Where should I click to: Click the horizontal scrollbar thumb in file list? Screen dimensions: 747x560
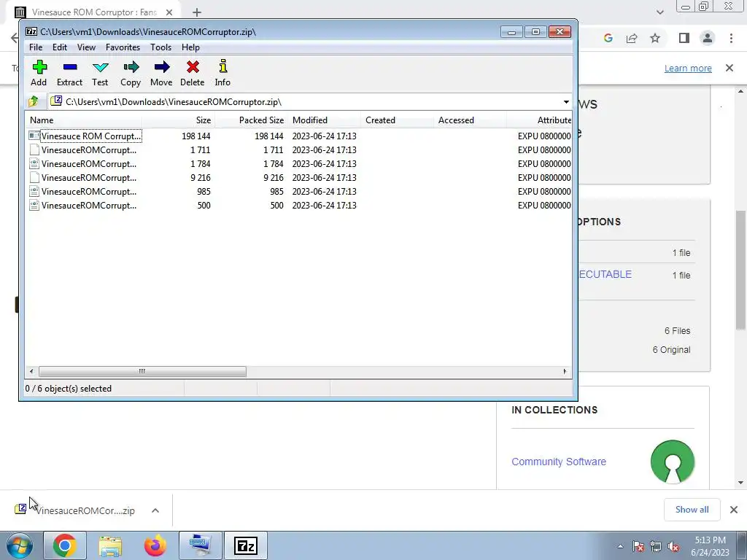(142, 371)
